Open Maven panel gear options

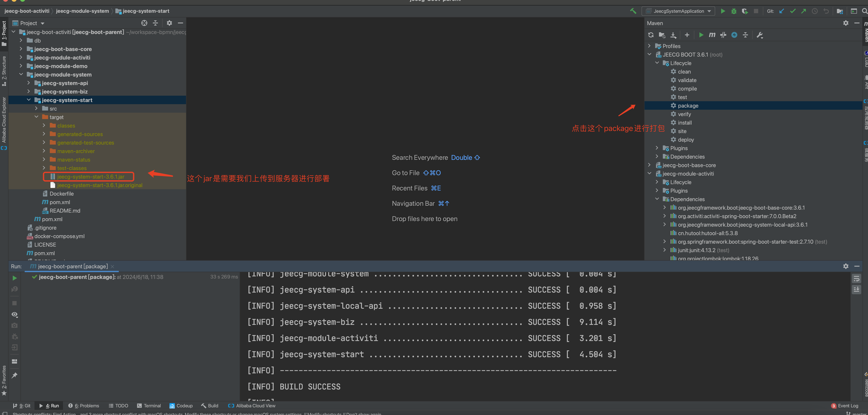(846, 23)
